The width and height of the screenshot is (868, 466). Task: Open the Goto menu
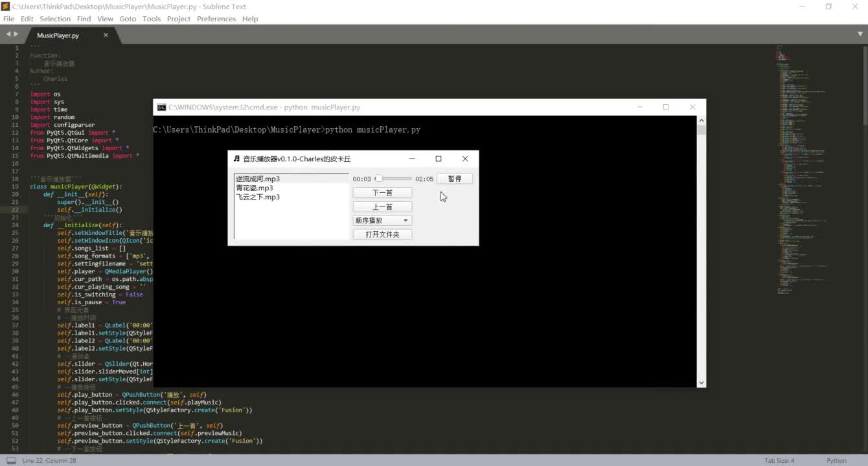point(128,19)
